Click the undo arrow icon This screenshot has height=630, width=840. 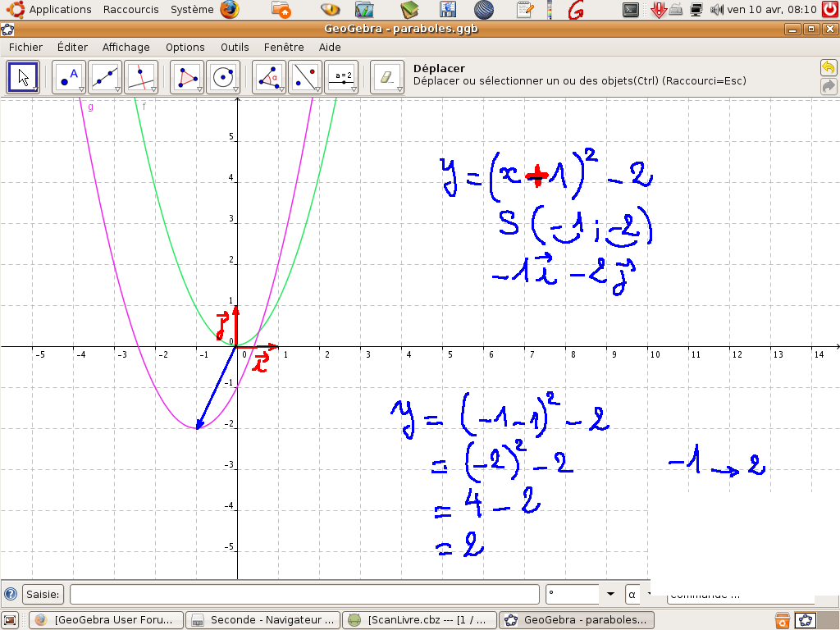tap(828, 67)
